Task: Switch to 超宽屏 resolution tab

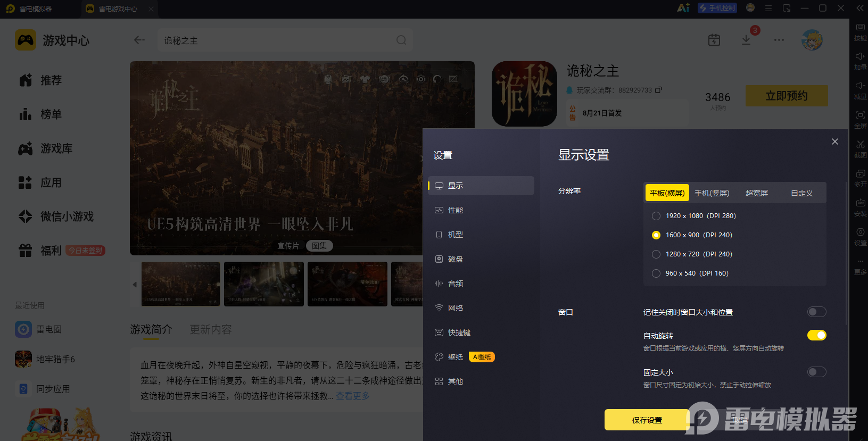Action: (x=757, y=193)
